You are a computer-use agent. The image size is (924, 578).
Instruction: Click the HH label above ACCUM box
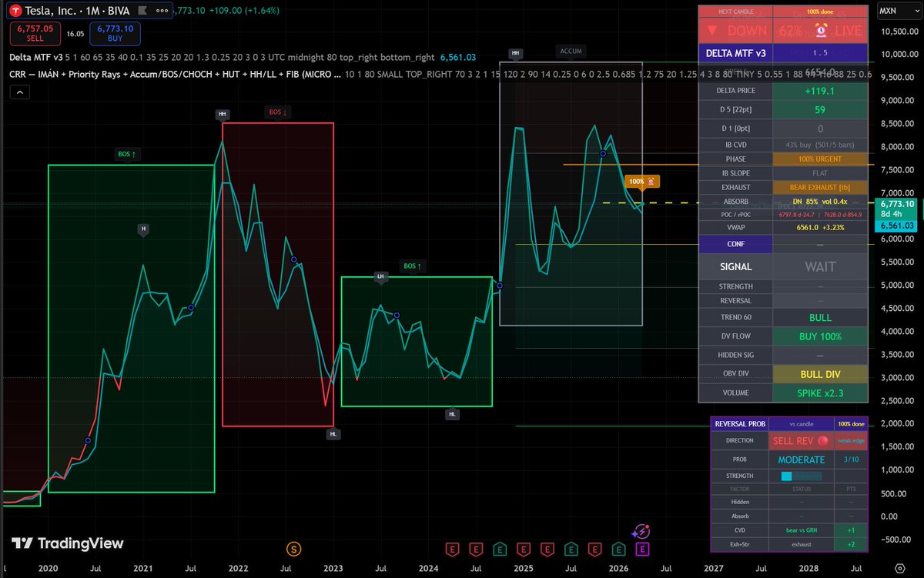pos(514,53)
